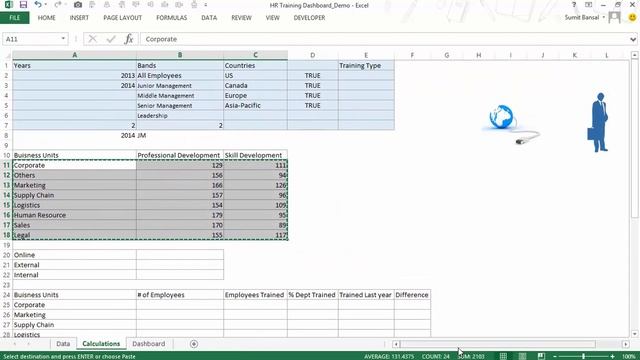Image resolution: width=640 pixels, height=360 pixels.
Task: Open the Undo history dropdown arrow
Action: pyautogui.click(x=45, y=5)
